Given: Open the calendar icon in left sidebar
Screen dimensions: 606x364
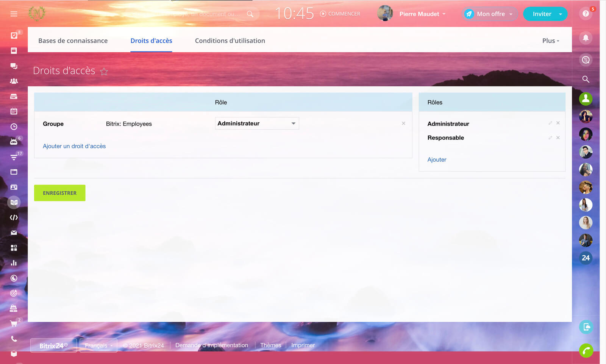Looking at the screenshot, I should tap(14, 111).
